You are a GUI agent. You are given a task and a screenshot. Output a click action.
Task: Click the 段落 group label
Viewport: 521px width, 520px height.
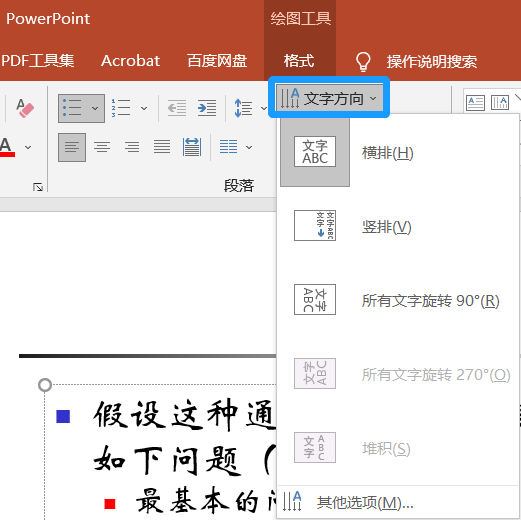coord(239,186)
